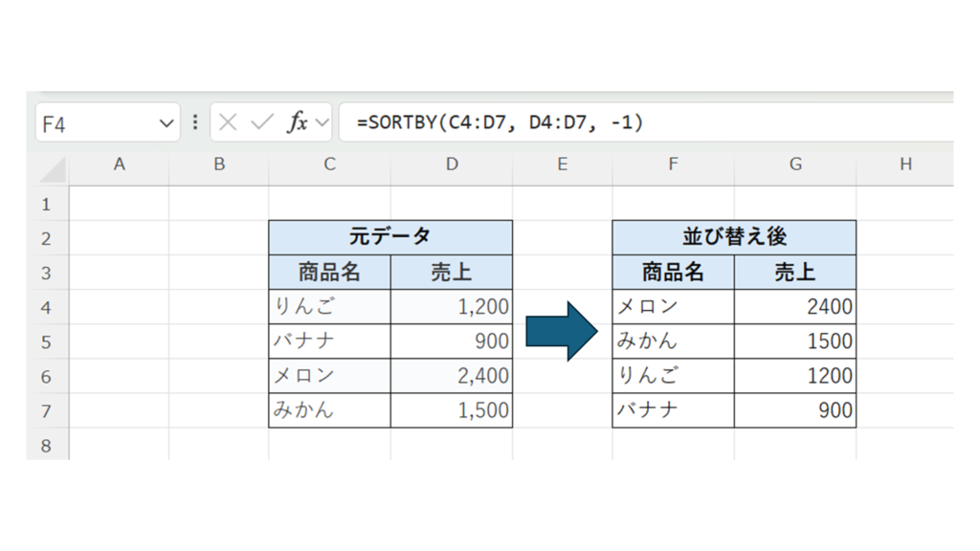Click the vertical dots handle beside Name Box
Viewport: 980px width, 551px height.
(x=195, y=122)
